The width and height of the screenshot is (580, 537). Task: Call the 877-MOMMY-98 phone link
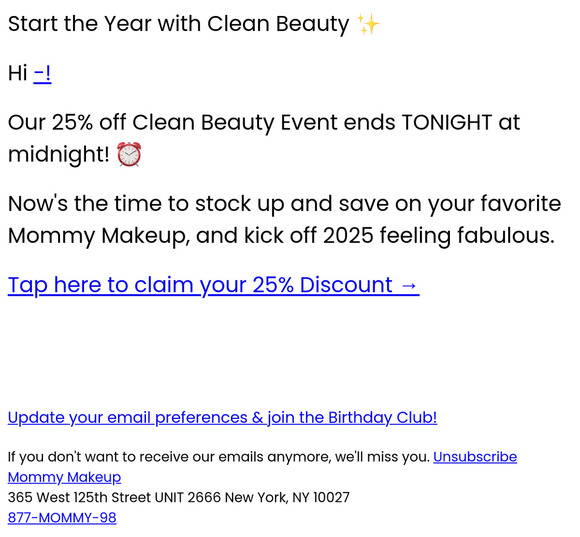(x=62, y=518)
